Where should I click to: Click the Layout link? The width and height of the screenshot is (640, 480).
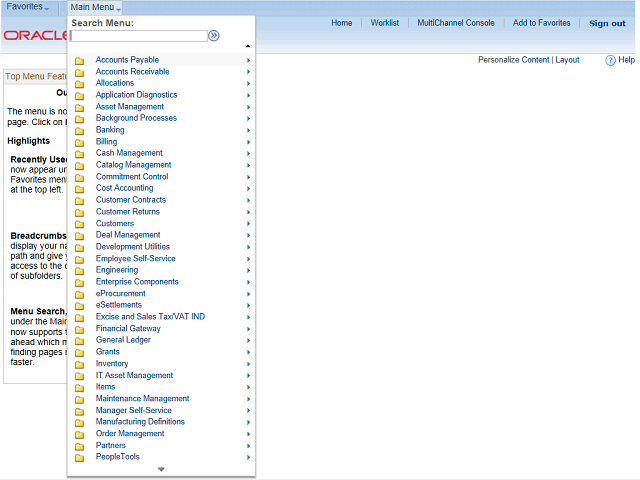(567, 60)
